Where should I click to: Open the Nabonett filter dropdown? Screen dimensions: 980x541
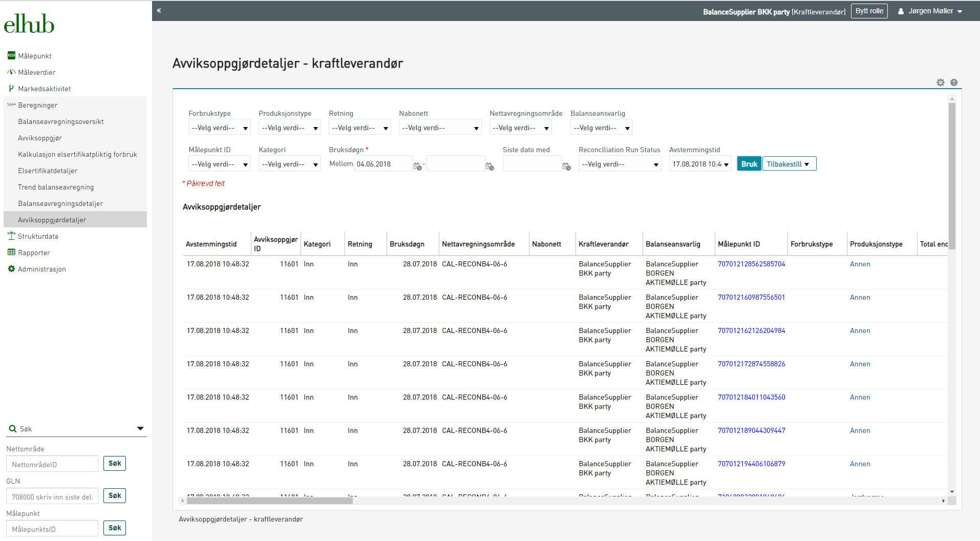440,128
